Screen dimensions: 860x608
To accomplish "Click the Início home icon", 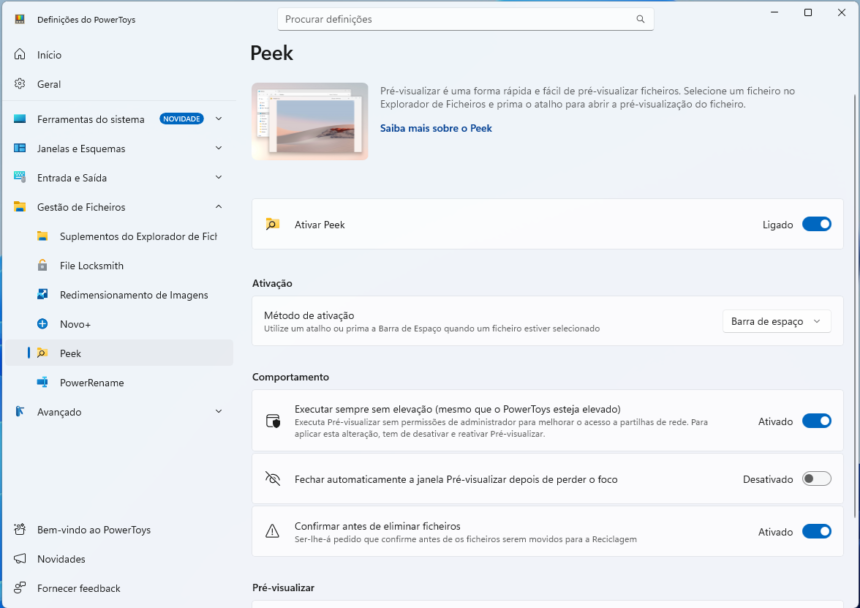I will coord(20,55).
